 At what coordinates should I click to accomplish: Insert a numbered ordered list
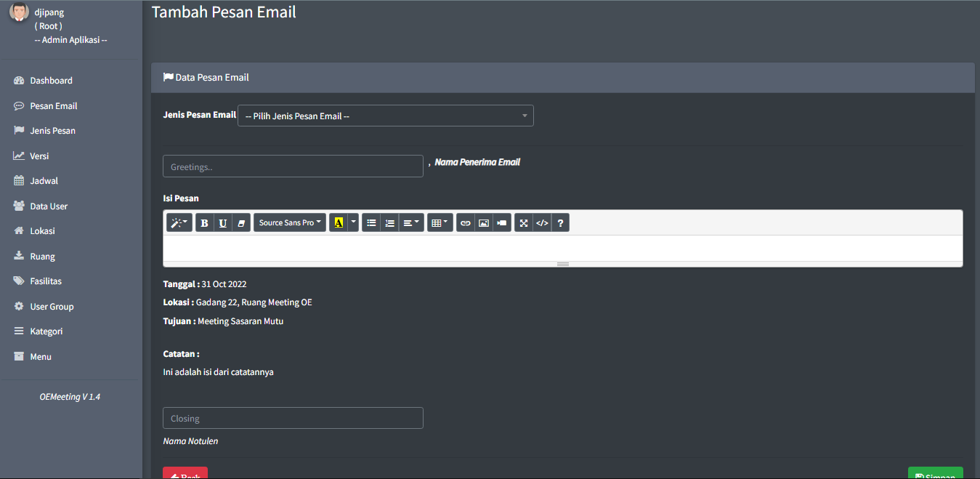[390, 223]
